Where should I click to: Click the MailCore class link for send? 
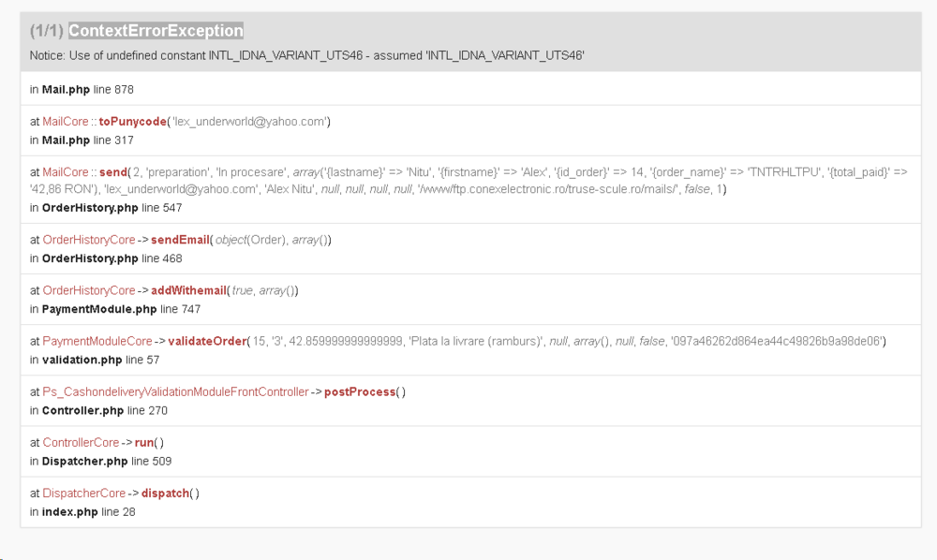click(66, 172)
